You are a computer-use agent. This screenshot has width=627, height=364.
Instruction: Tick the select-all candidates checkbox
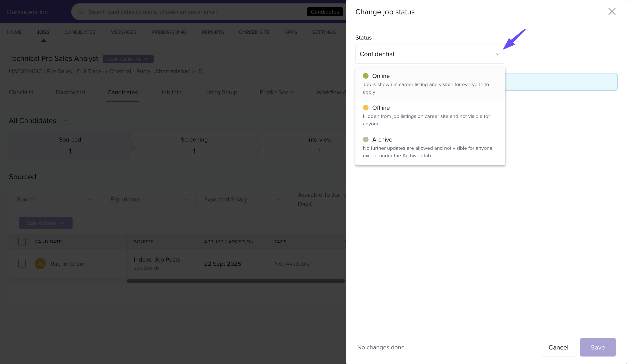pos(22,242)
